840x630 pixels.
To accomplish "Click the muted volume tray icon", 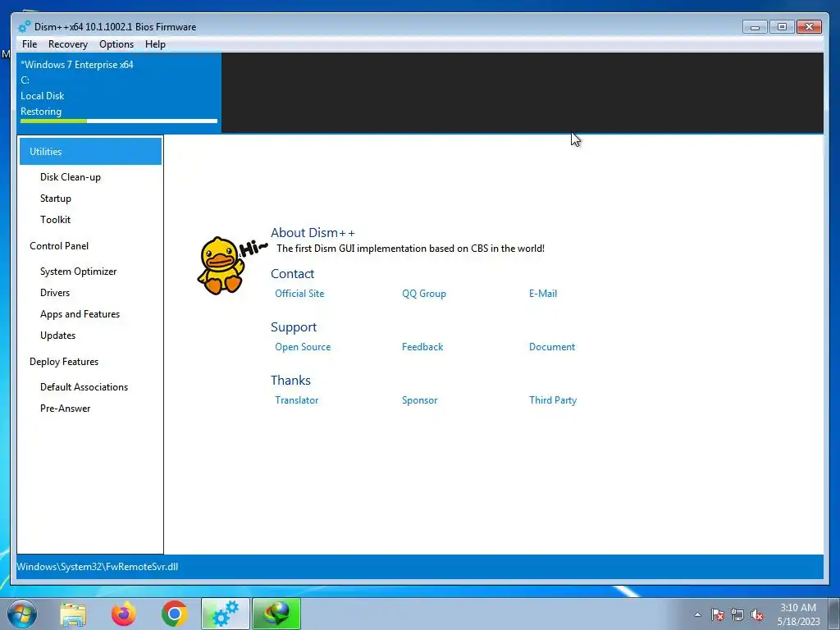I will click(757, 614).
